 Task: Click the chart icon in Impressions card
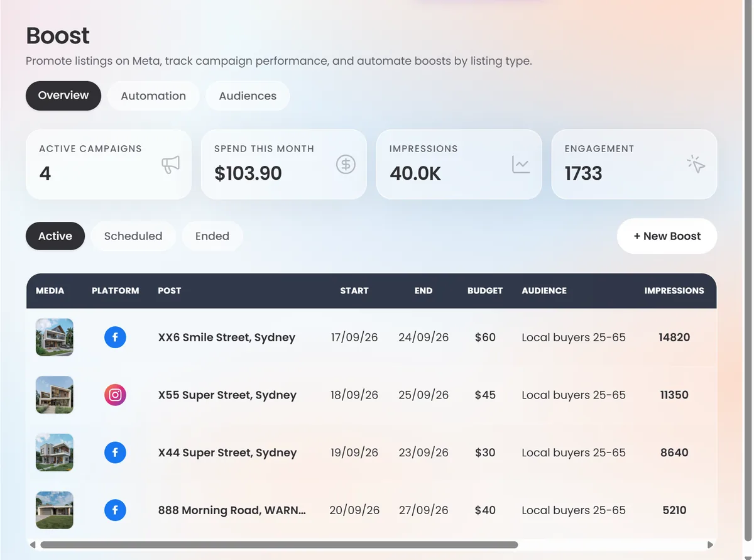pyautogui.click(x=521, y=165)
